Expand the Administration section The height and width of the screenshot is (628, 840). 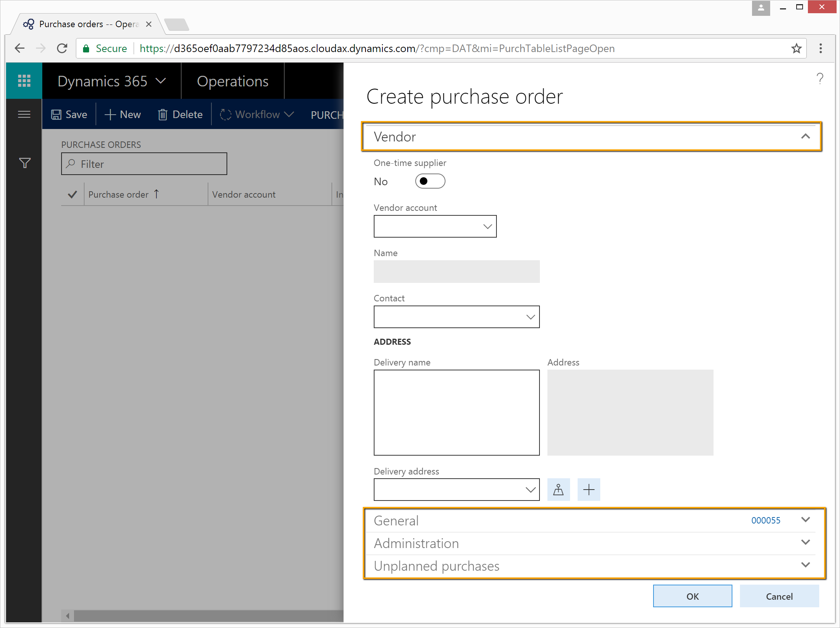805,543
